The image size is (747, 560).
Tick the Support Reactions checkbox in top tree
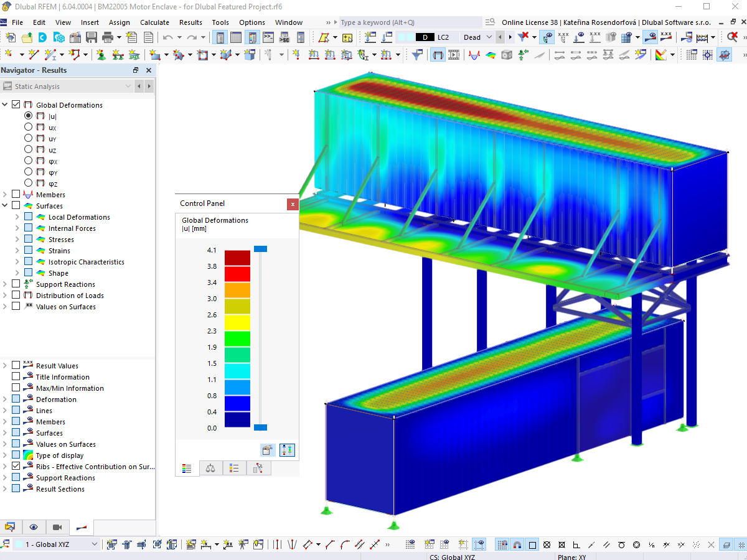pyautogui.click(x=16, y=284)
